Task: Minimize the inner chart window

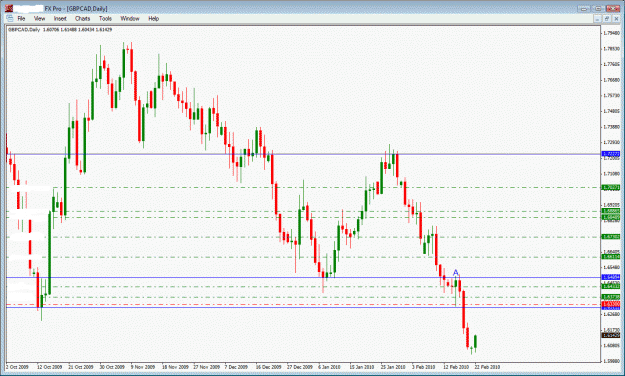Action: pos(597,19)
